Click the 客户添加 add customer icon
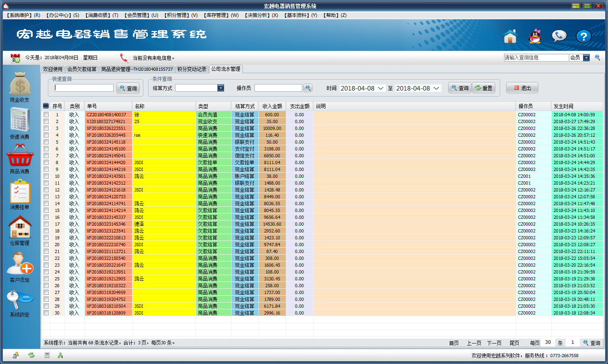This screenshot has width=608, height=364. point(20,263)
